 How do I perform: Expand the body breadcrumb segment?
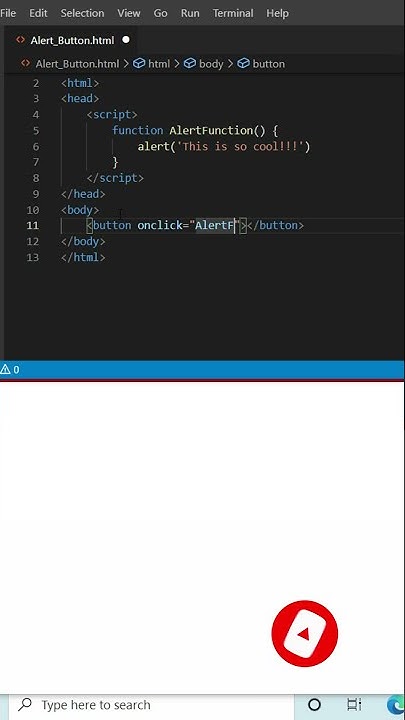point(203,64)
